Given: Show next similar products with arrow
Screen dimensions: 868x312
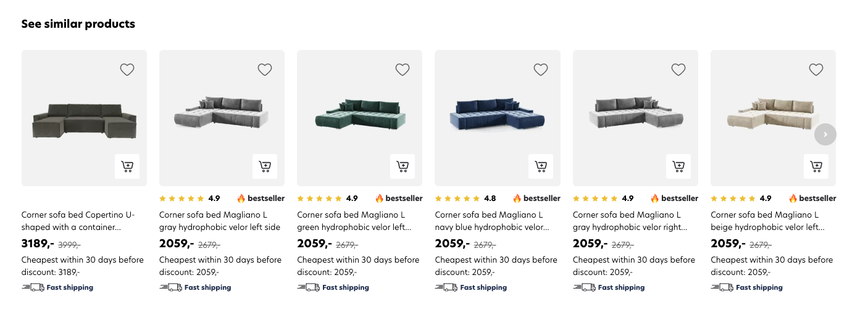Looking at the screenshot, I should 825,134.
